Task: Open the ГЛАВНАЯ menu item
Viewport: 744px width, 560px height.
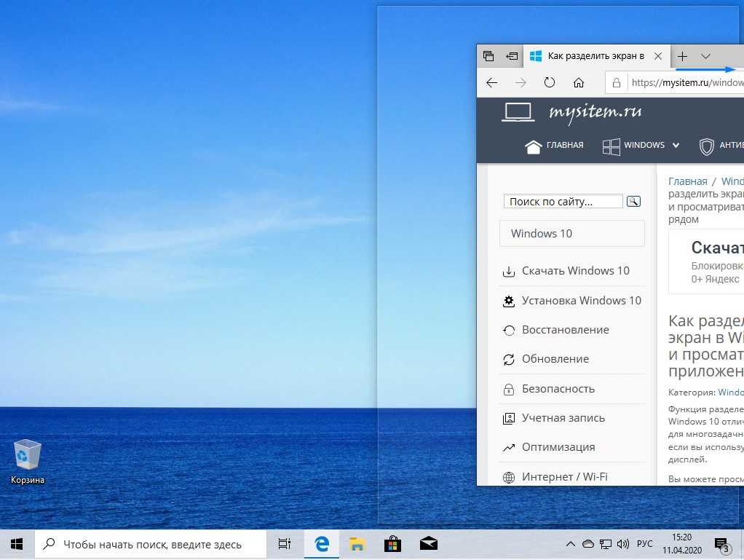Action: tap(554, 146)
